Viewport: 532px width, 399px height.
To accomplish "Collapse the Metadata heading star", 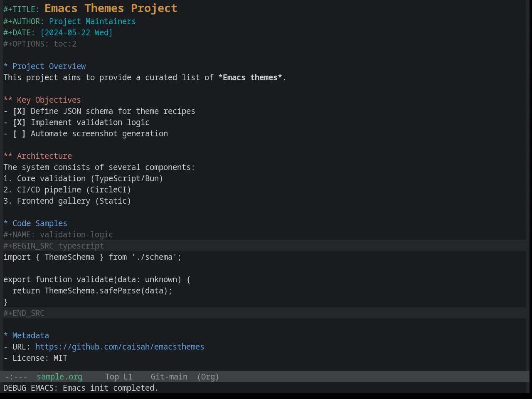I will click(6, 336).
